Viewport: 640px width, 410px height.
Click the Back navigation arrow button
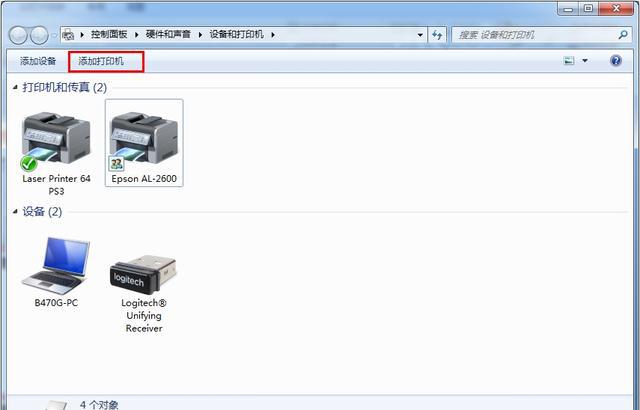tap(18, 35)
